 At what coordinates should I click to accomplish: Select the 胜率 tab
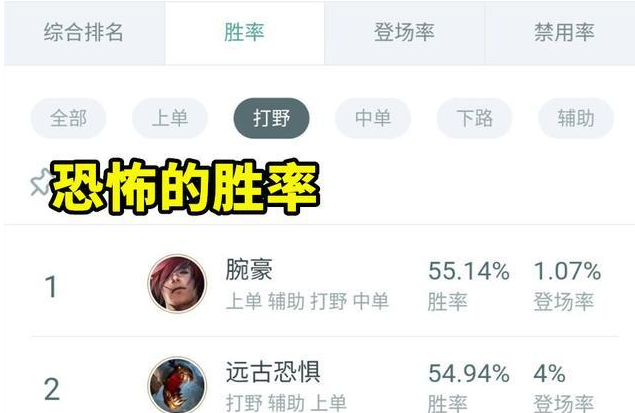click(245, 32)
